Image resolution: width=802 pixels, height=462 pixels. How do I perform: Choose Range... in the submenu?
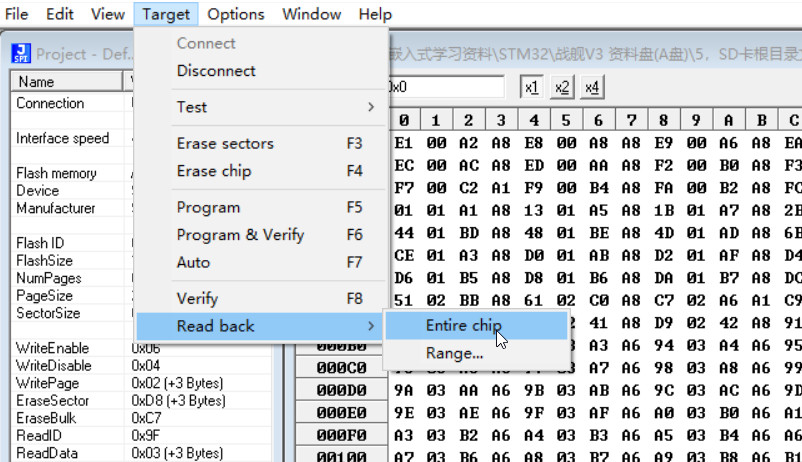click(454, 353)
